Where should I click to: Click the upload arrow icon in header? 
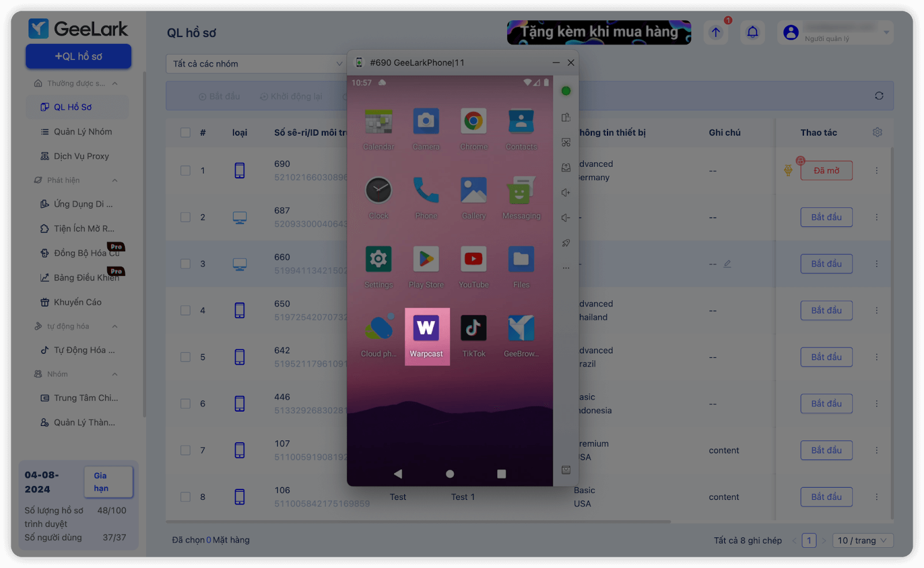click(716, 32)
